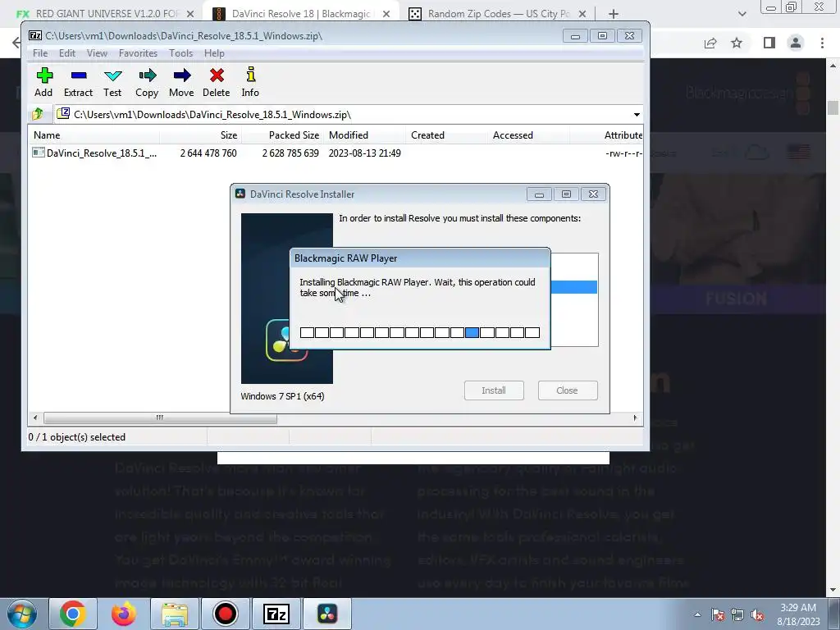Click the Install button in Resolve installer

(493, 390)
